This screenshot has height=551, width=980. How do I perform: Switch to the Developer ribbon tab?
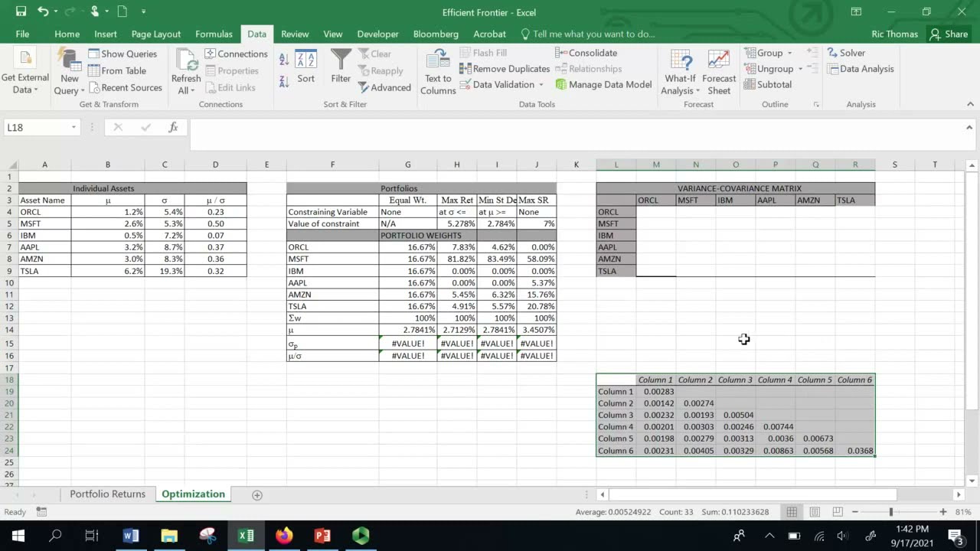(377, 34)
